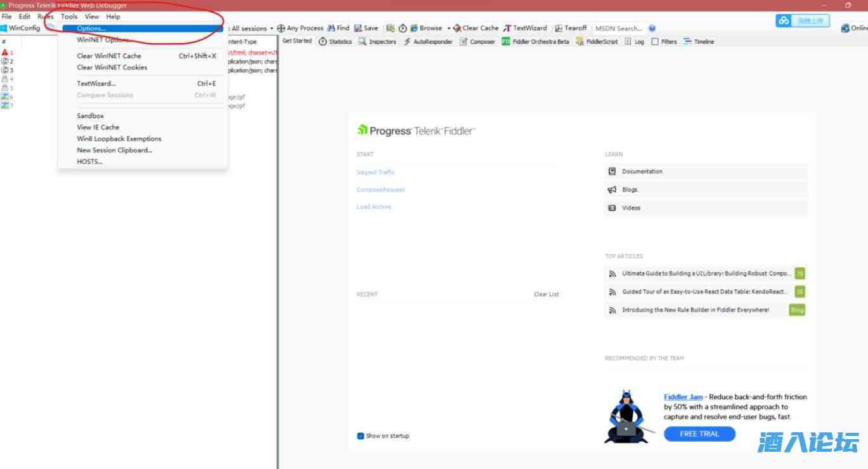This screenshot has width=868, height=469.
Task: Click the MSDN Search input field
Action: pos(619,29)
